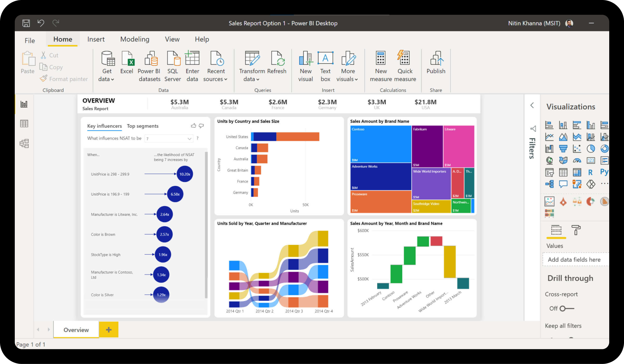Add new page with yellow plus button
Viewport: 624px width, 364px height.
(108, 330)
